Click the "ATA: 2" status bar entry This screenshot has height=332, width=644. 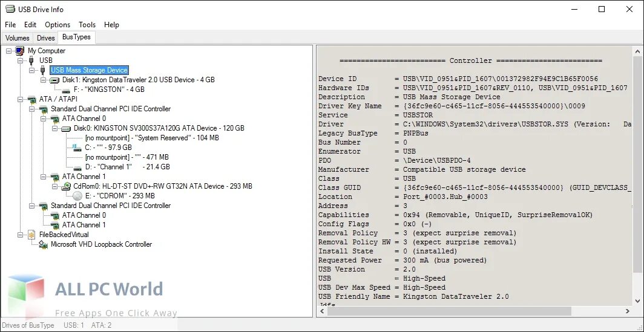click(102, 325)
